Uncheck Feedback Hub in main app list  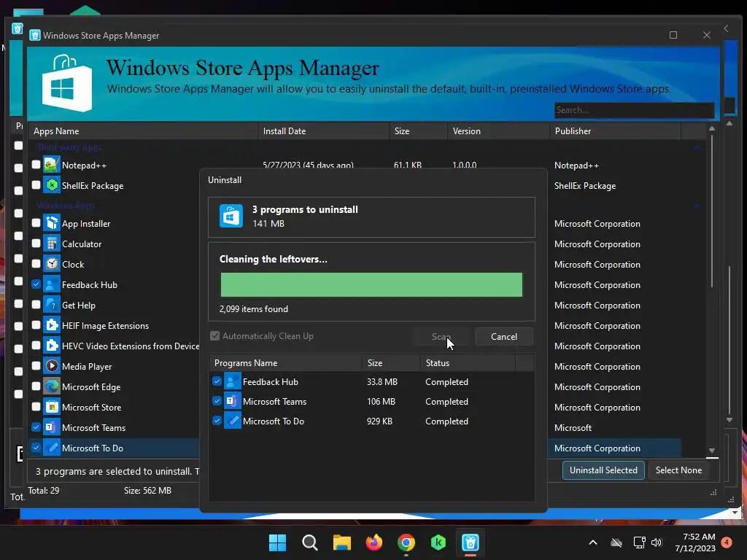tap(36, 284)
